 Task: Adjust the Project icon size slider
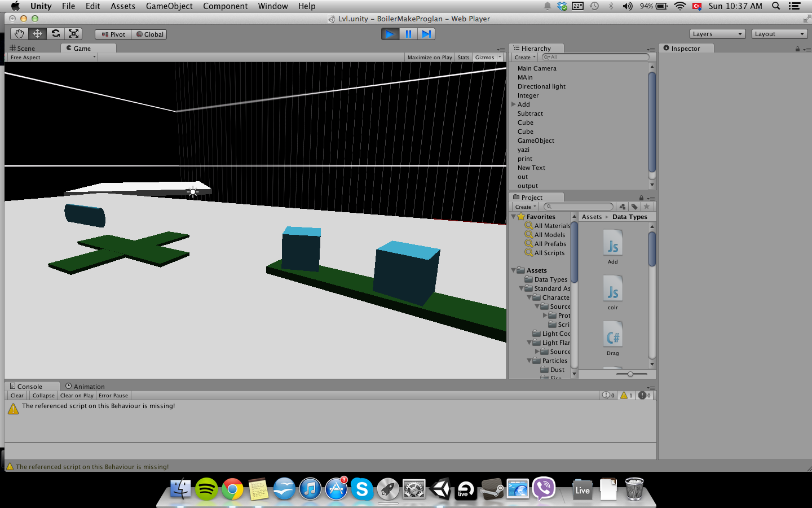pyautogui.click(x=630, y=374)
